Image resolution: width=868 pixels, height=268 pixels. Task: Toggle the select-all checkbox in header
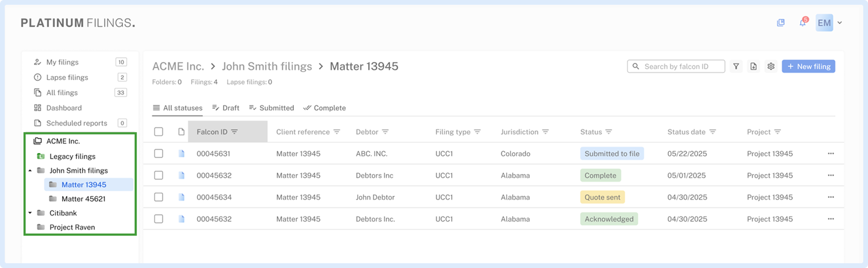pyautogui.click(x=159, y=132)
